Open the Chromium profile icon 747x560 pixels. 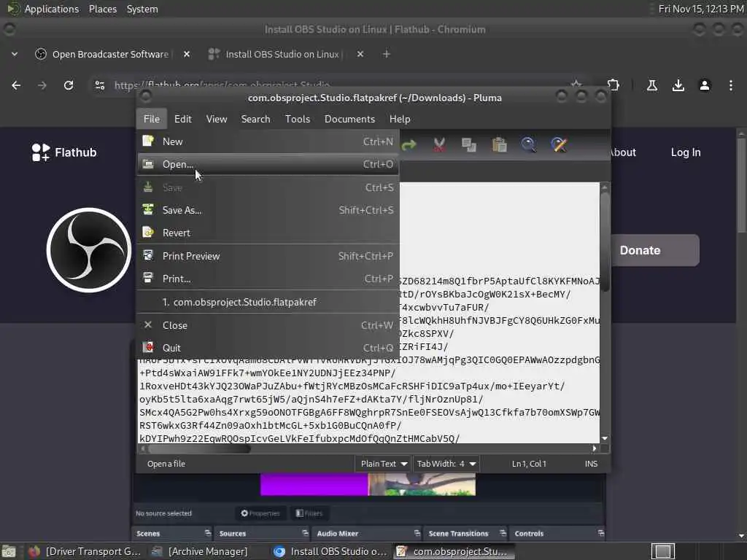pos(705,85)
